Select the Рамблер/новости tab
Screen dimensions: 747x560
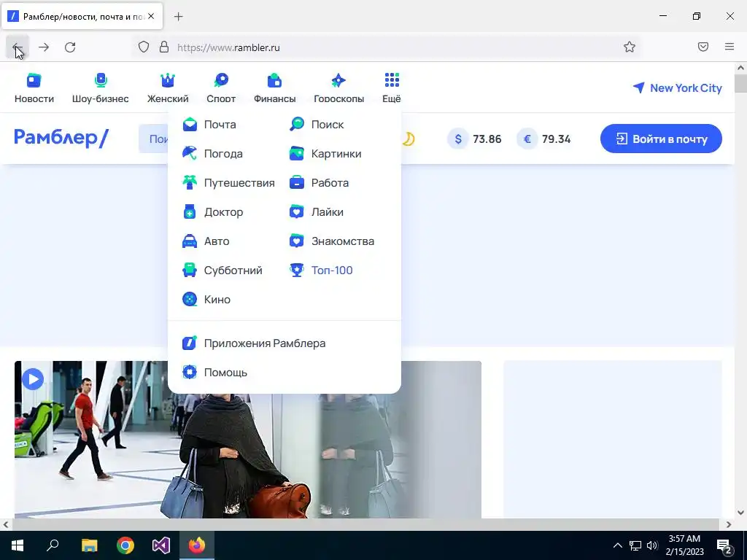pyautogui.click(x=82, y=16)
